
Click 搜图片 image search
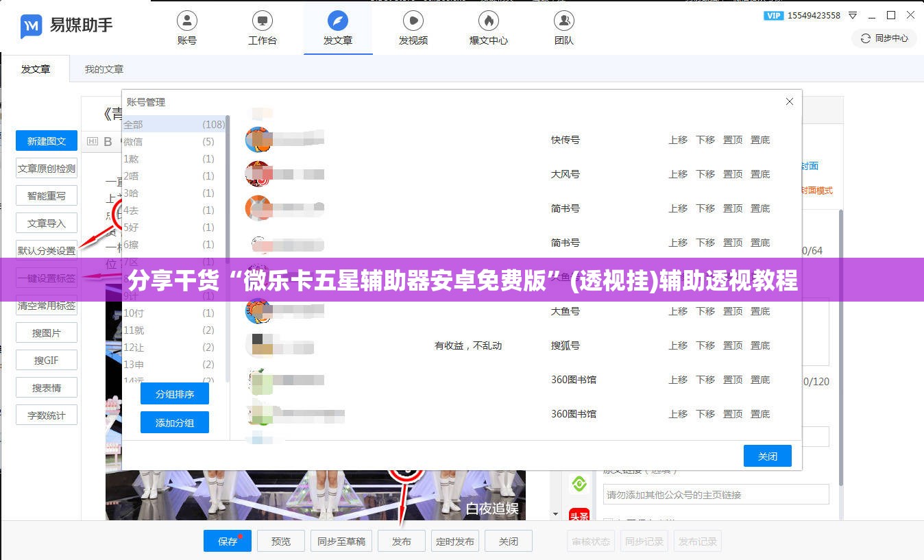pos(47,333)
